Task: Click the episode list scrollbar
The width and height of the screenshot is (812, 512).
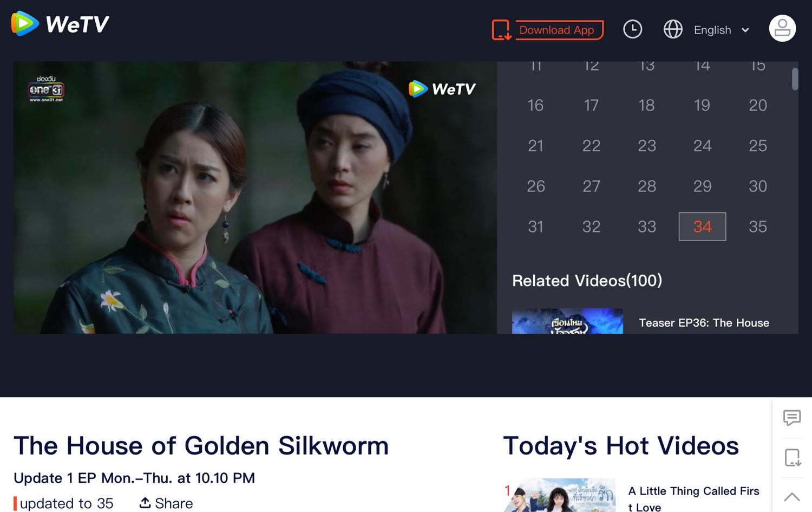Action: coord(795,79)
